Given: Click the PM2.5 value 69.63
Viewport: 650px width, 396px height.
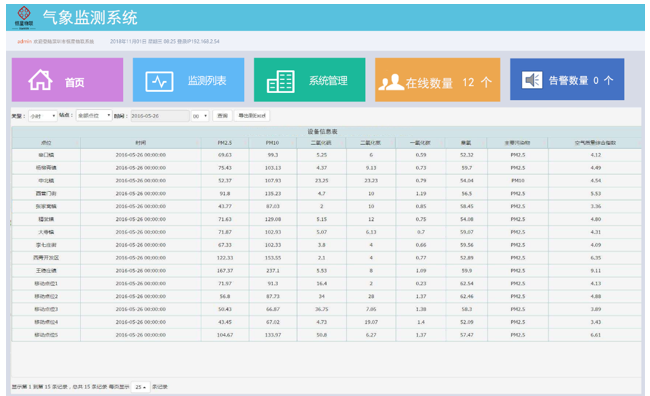Looking at the screenshot, I should 225,155.
